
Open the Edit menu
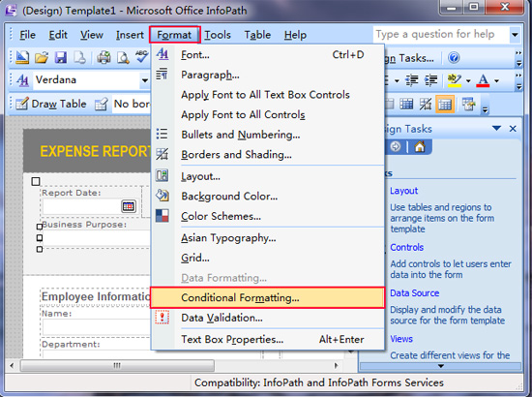click(x=58, y=35)
